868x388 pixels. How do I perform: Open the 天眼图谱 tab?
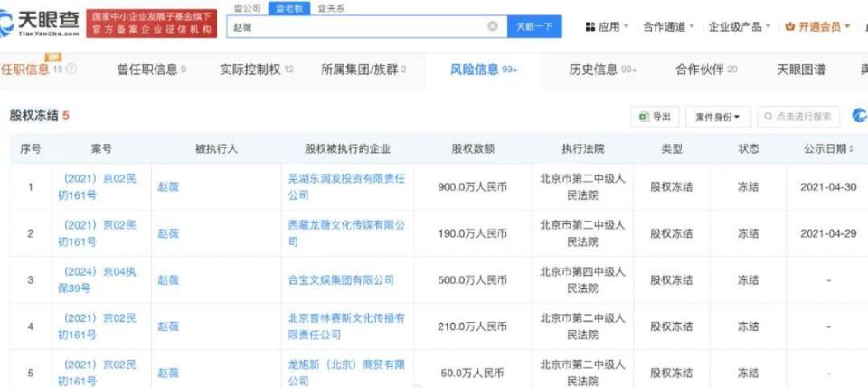tap(801, 70)
